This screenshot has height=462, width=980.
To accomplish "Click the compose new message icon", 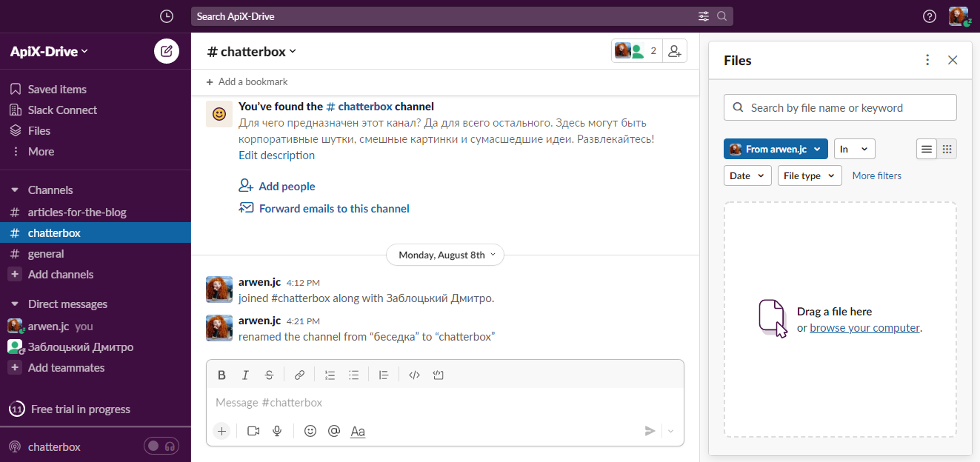I will pos(167,51).
